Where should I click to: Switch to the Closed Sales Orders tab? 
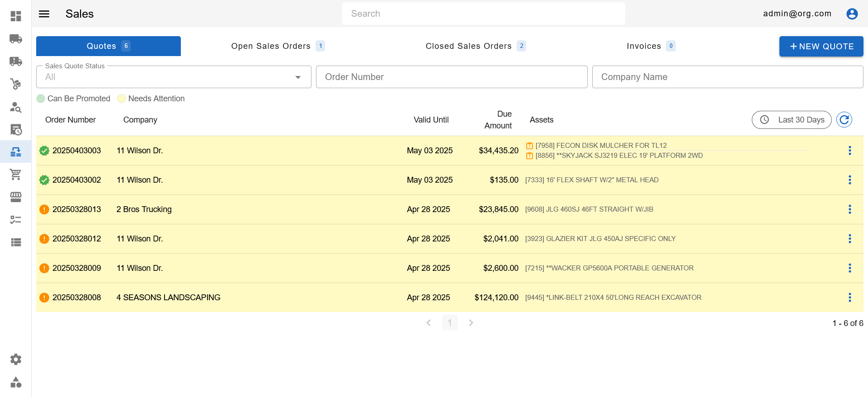click(x=476, y=46)
